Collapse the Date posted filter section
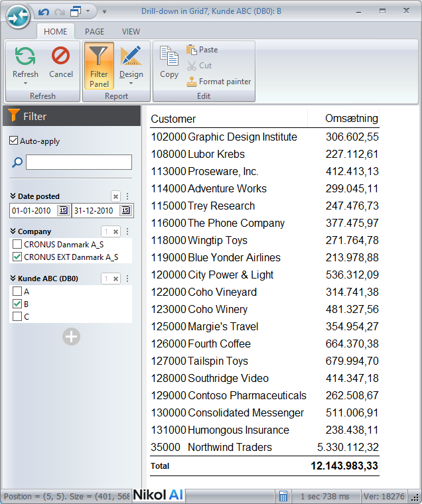Viewport: 422px width, 504px height. 13,196
